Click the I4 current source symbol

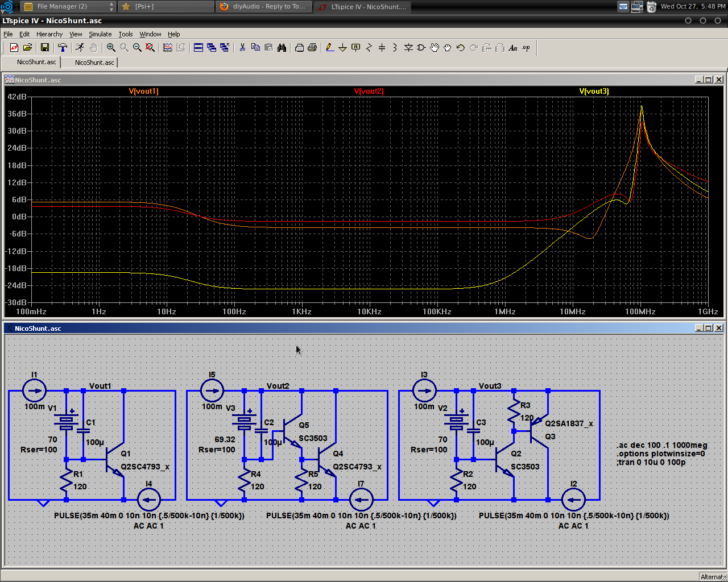point(149,500)
